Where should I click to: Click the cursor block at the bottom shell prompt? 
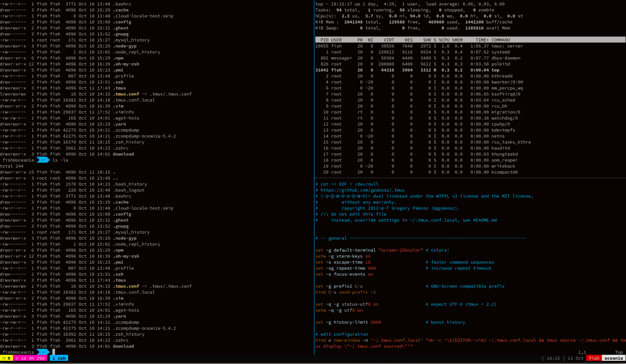[x=54, y=352]
